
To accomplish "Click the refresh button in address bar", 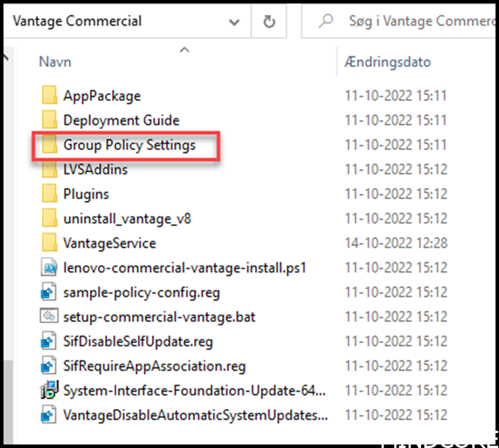I will coord(269,22).
